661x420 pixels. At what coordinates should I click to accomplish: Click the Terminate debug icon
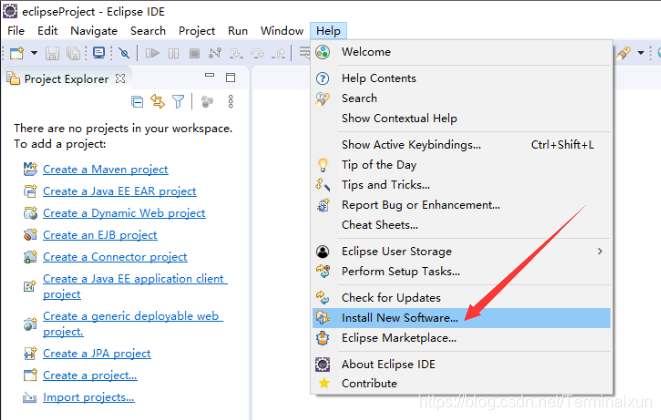(x=194, y=53)
